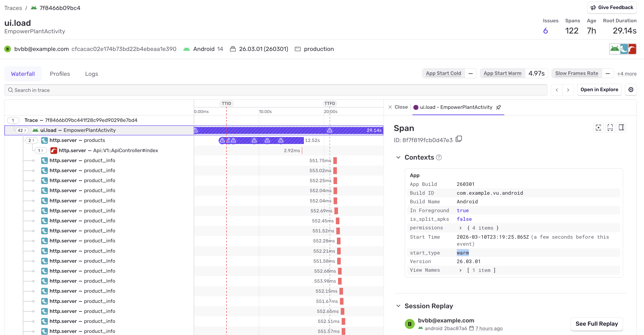Image resolution: width=644 pixels, height=335 pixels.
Task: Copy the span ID using copy icon
Action: (459, 139)
